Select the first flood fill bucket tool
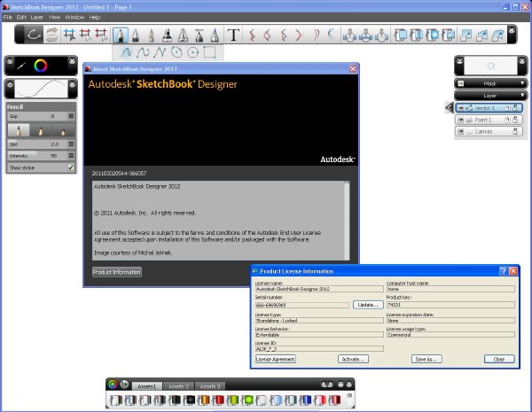The height and width of the screenshot is (412, 532). 349,35
